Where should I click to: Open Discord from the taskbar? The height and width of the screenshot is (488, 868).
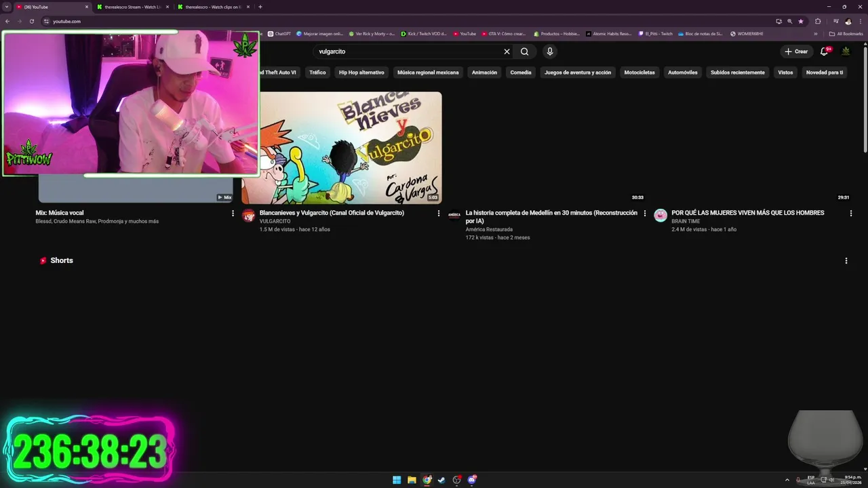(472, 480)
